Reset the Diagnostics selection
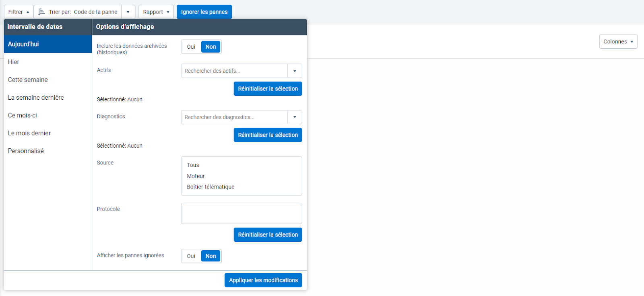The image size is (644, 296). pos(268,135)
